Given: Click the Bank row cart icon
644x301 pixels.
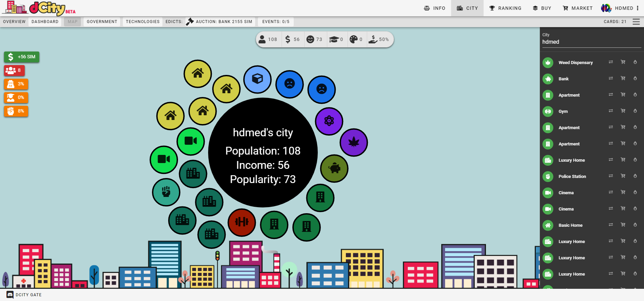Looking at the screenshot, I should tap(623, 78).
